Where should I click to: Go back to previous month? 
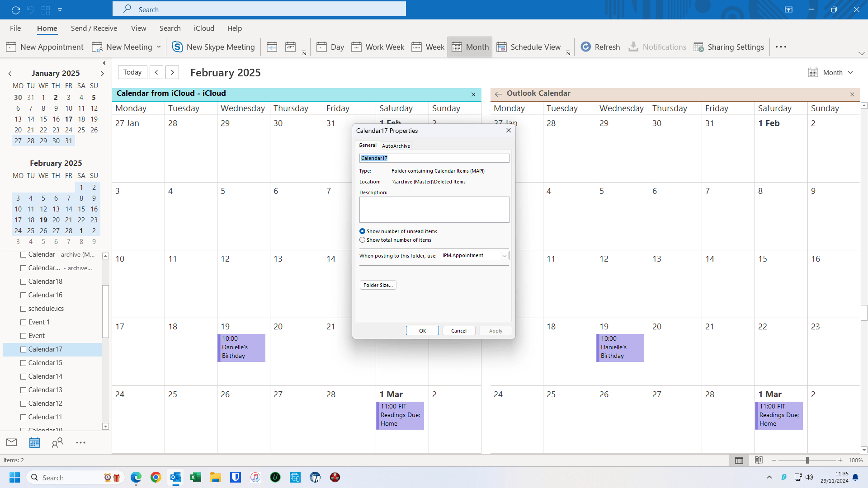click(156, 72)
